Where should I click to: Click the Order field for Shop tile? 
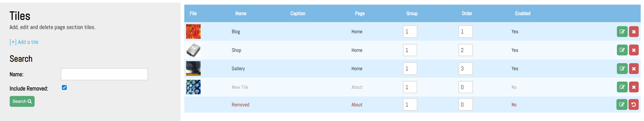(465, 50)
